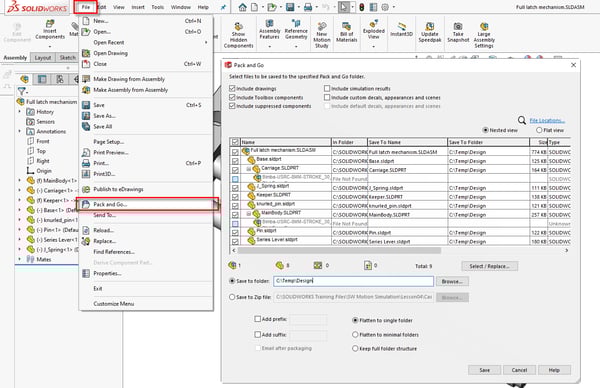Click the New document icon in the top toolbar

(254, 7)
